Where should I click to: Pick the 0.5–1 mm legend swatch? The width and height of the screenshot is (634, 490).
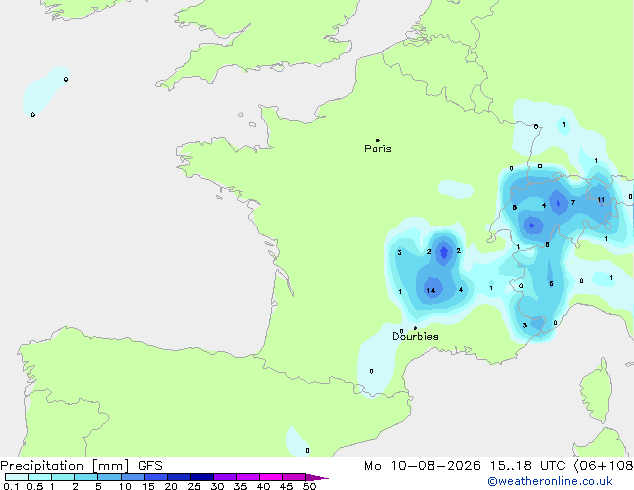[x=40, y=477]
